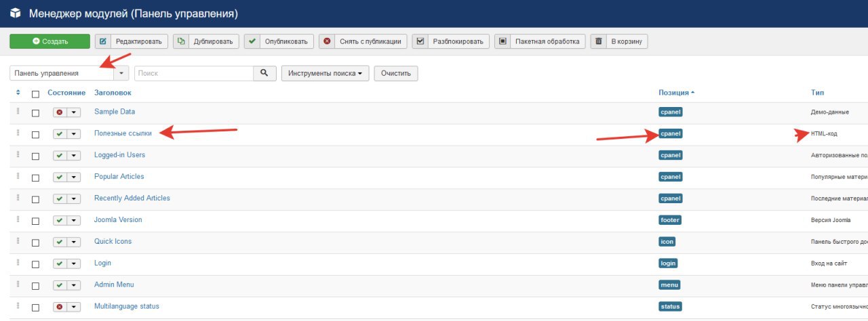Sort by ordering arrows column icon
The image size is (868, 321).
(x=18, y=93)
